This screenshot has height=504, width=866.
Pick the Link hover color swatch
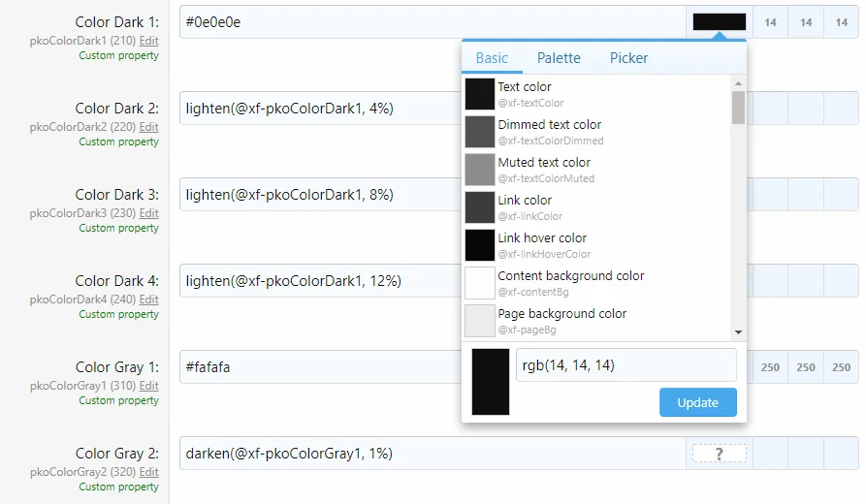pyautogui.click(x=480, y=245)
